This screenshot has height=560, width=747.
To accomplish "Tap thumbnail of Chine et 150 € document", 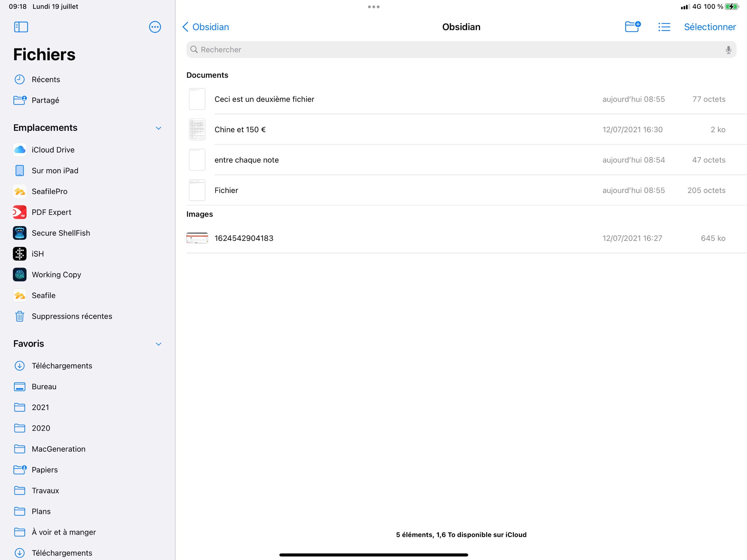I will pyautogui.click(x=197, y=129).
